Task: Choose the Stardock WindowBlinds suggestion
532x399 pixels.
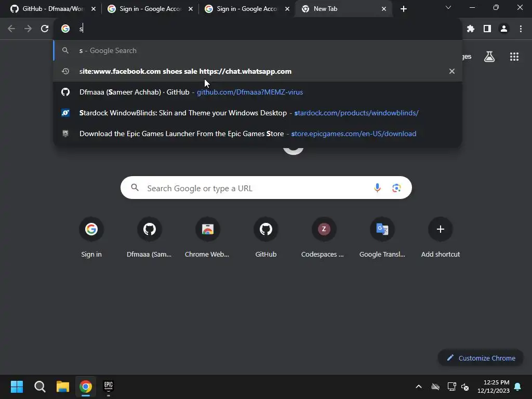Action: pos(258,113)
